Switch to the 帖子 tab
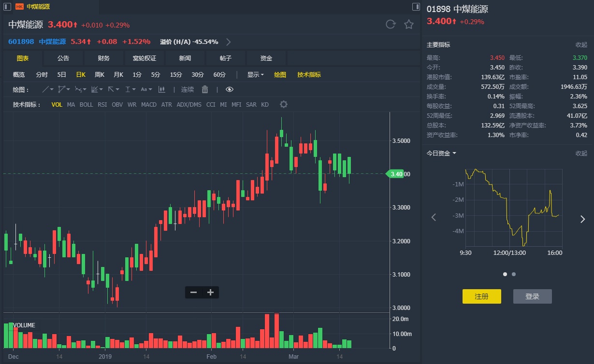This screenshot has width=594, height=364. (226, 58)
